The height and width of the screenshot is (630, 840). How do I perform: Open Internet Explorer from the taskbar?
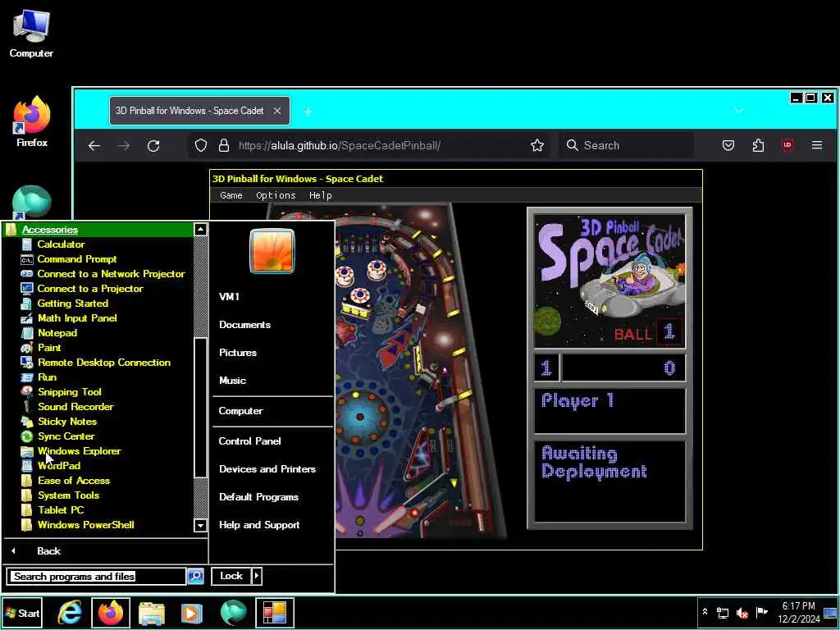pyautogui.click(x=70, y=614)
